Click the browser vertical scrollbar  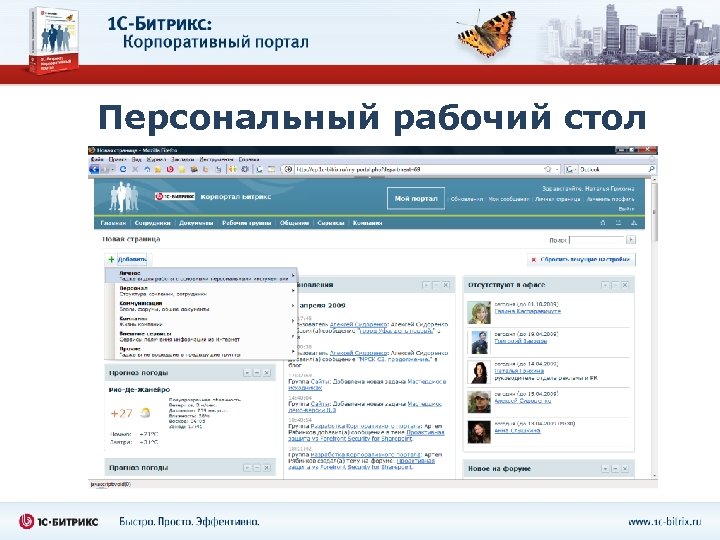click(654, 328)
